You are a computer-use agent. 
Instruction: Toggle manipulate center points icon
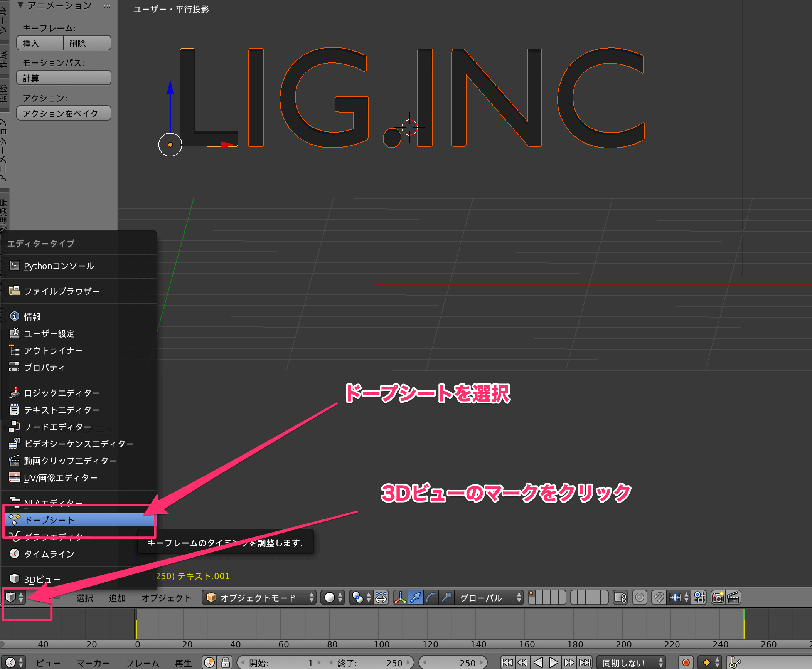381,598
